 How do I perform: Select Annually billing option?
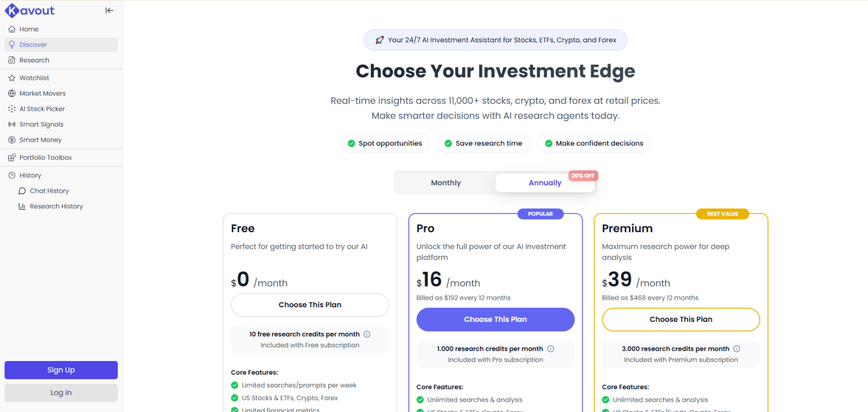pos(545,182)
